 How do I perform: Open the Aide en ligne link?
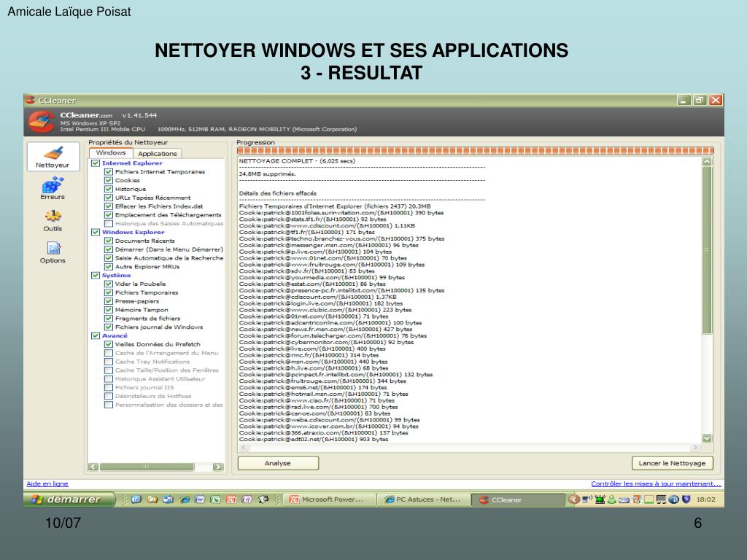47,484
